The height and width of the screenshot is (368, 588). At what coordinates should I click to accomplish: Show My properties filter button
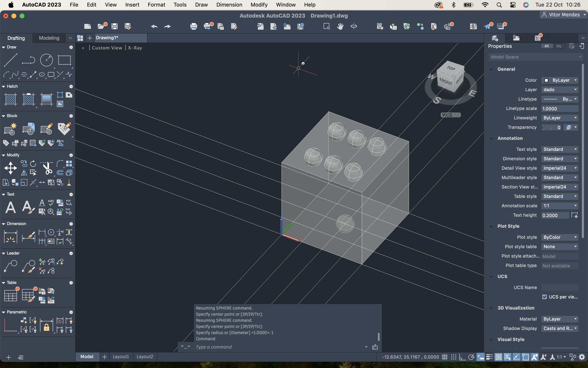coord(559,46)
